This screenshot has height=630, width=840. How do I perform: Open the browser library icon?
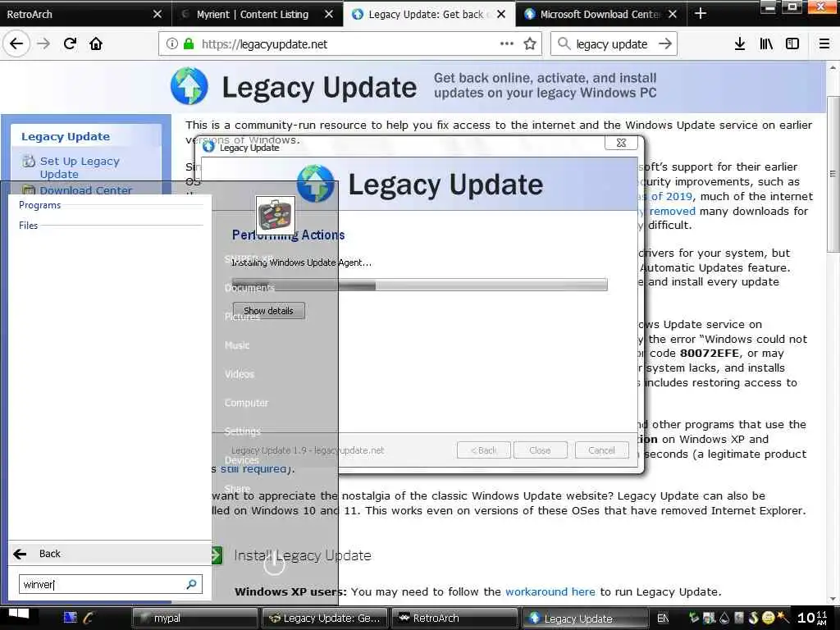pos(766,44)
